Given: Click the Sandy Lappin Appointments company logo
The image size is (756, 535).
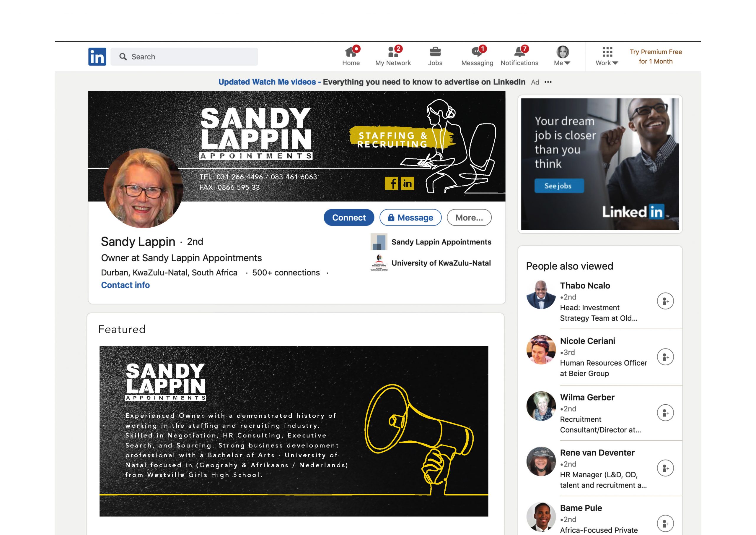Looking at the screenshot, I should 379,241.
